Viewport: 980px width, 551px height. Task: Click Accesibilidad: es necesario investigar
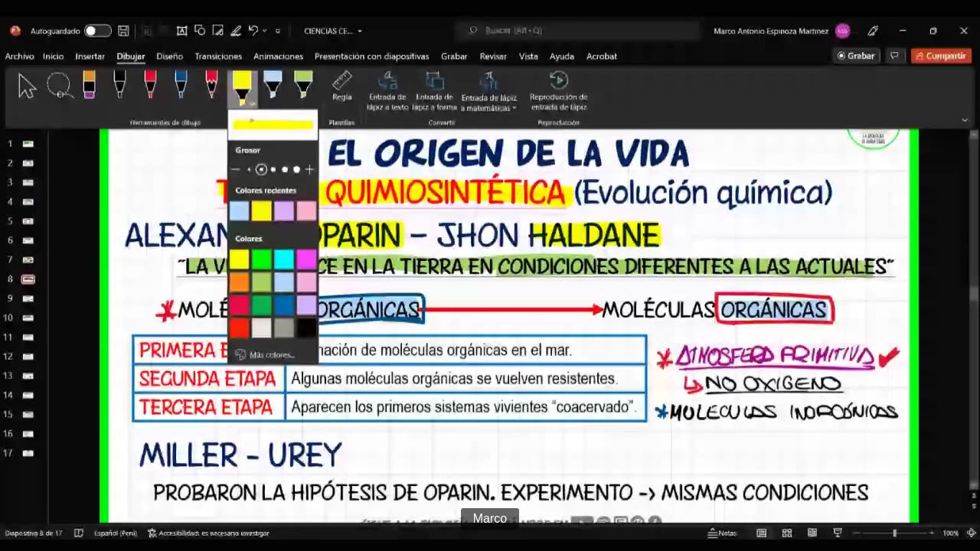(x=208, y=533)
